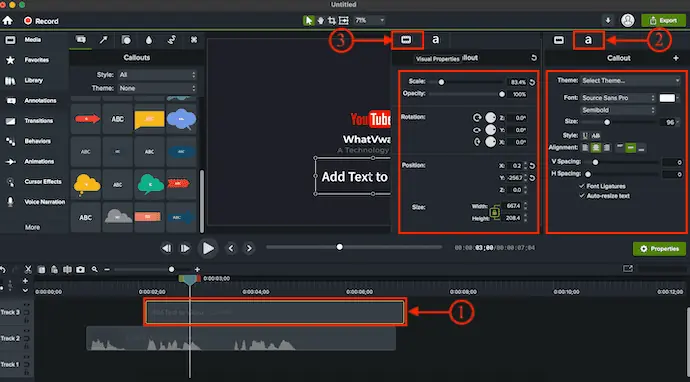
Task: Click the white font color swatch
Action: 667,98
